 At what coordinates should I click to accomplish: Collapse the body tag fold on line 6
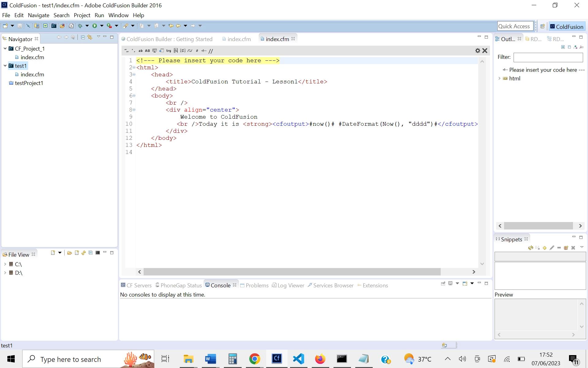pyautogui.click(x=134, y=96)
